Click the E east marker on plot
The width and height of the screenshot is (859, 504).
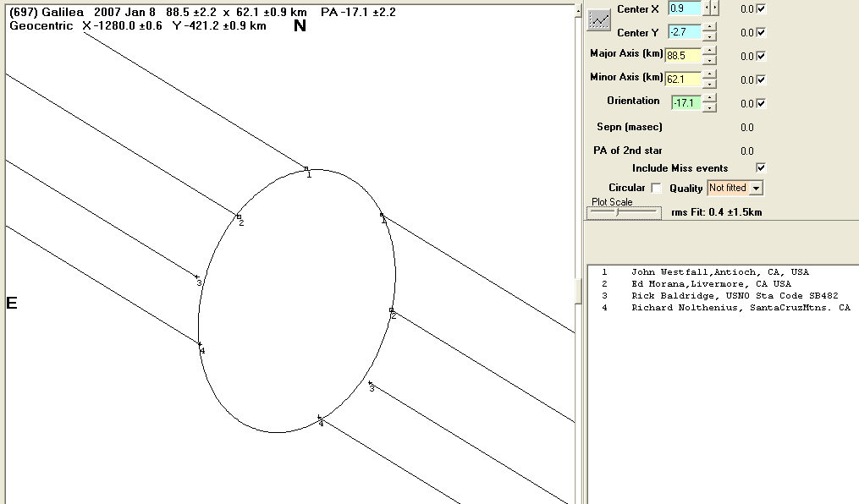coord(12,303)
